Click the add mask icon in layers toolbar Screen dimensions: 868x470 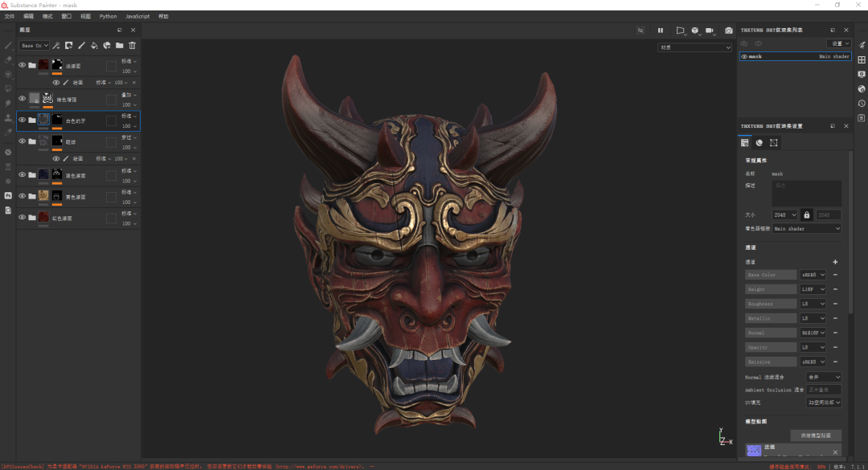pyautogui.click(x=68, y=46)
